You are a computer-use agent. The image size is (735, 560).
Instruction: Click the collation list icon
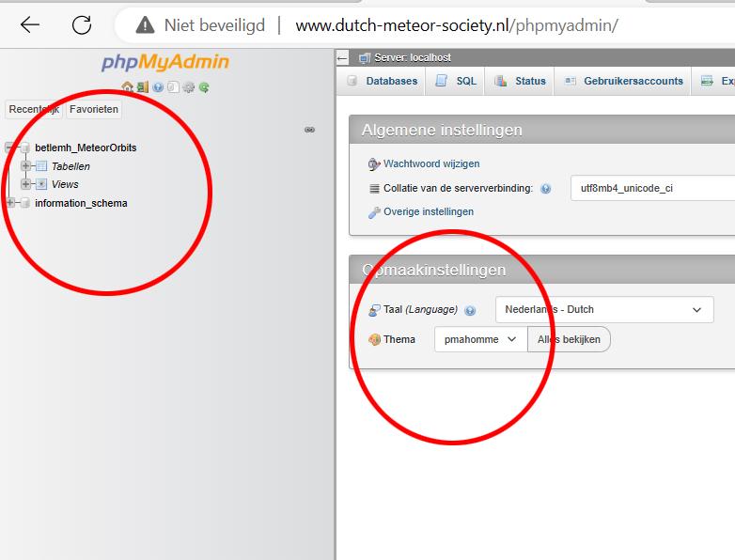[x=374, y=188]
